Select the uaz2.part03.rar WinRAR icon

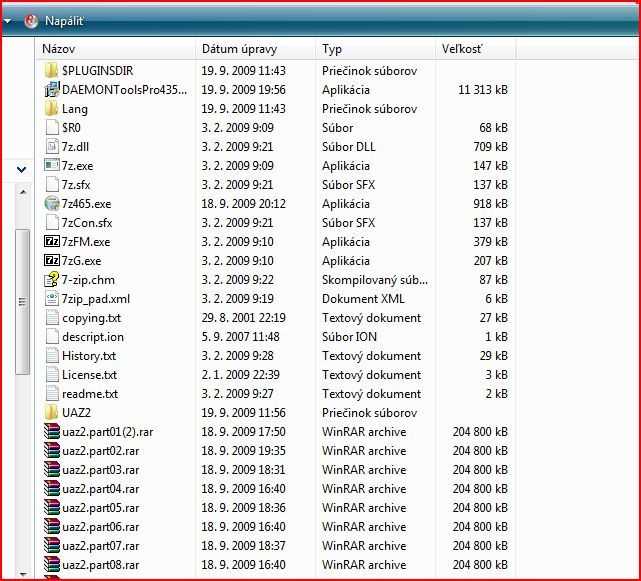52,469
